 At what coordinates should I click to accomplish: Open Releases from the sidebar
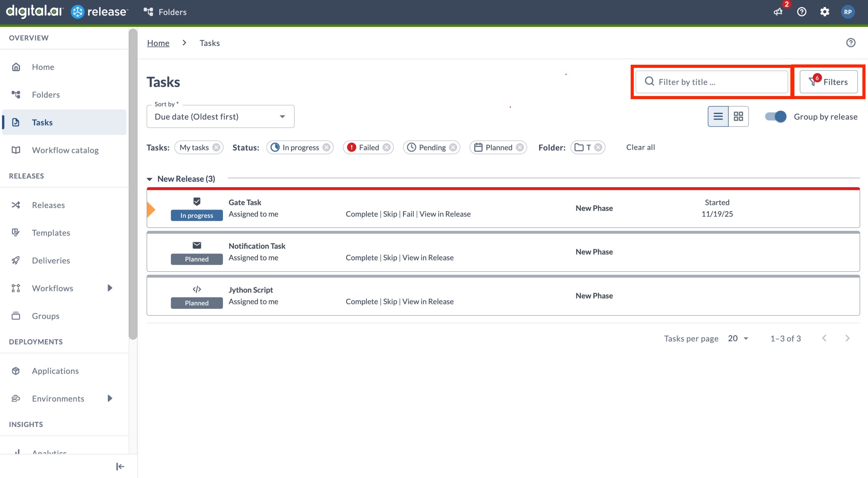point(48,205)
